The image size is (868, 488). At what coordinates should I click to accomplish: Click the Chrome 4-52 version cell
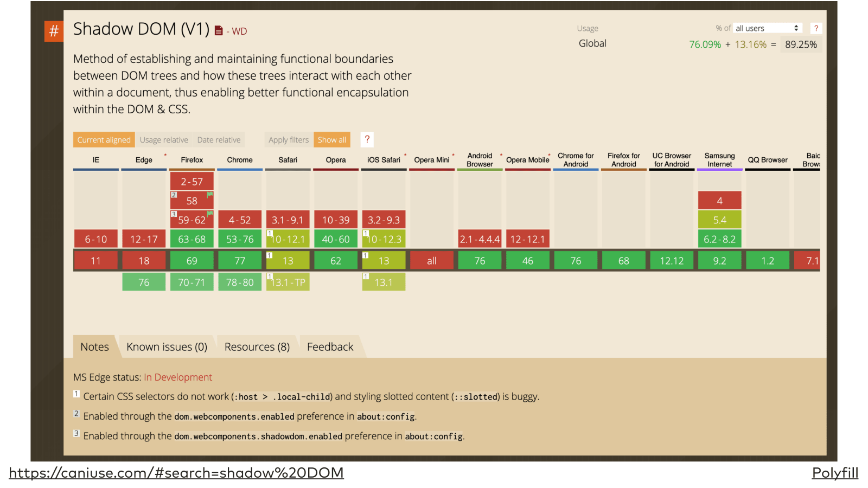(x=240, y=220)
